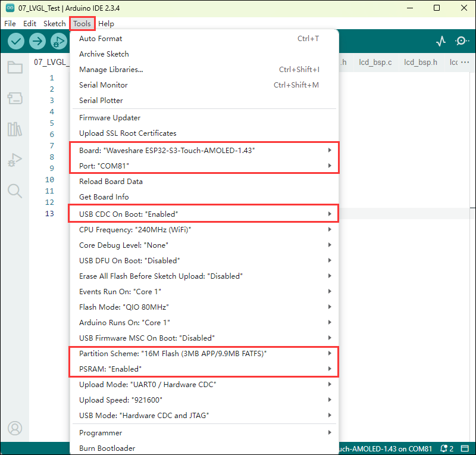Open the Sketchbook folder sidebar icon
Image resolution: width=476 pixels, height=455 pixels.
click(x=15, y=67)
